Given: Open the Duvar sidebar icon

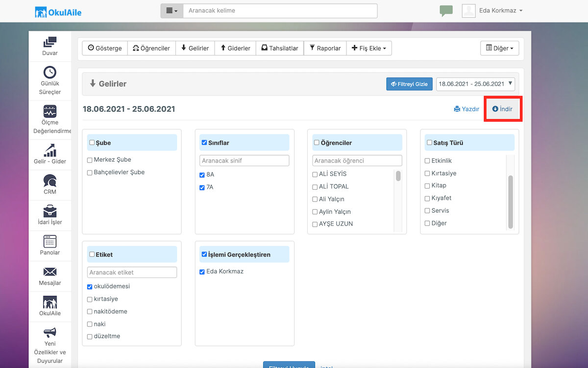Looking at the screenshot, I should 50,43.
